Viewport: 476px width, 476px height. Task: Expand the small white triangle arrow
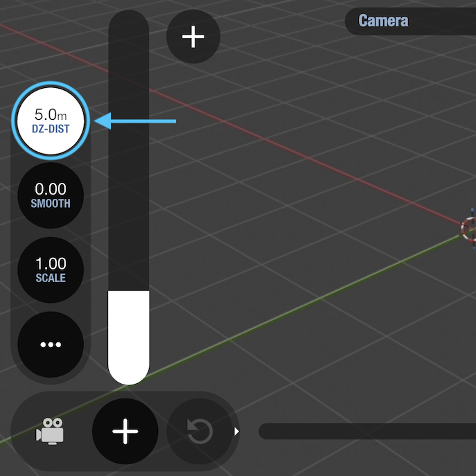pos(236,432)
